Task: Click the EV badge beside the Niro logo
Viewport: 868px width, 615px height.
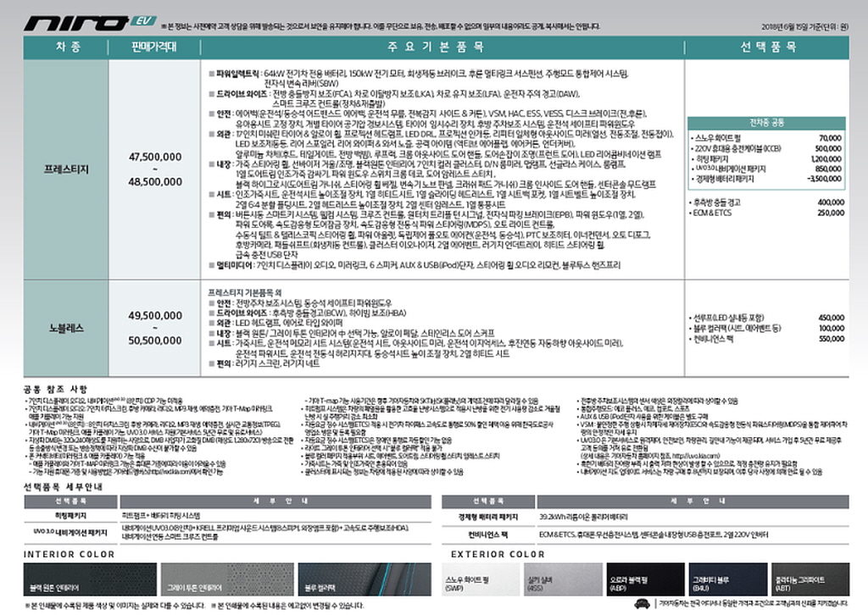Action: coord(143,21)
